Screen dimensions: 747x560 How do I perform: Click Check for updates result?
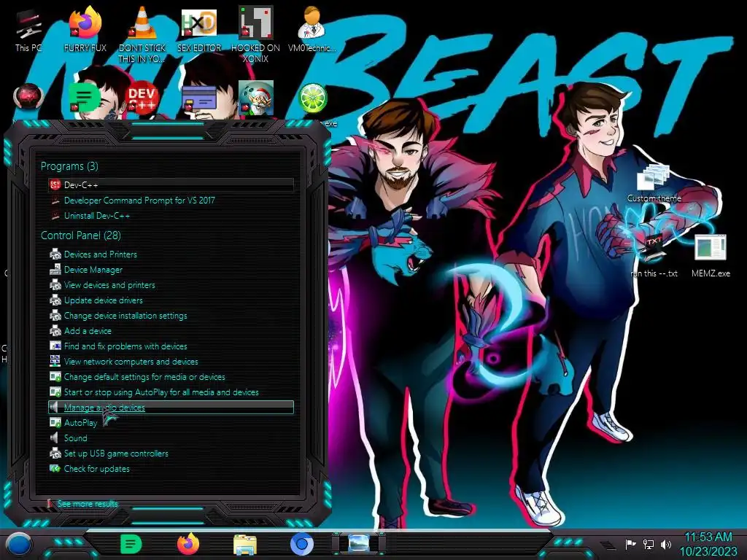[x=171, y=469]
